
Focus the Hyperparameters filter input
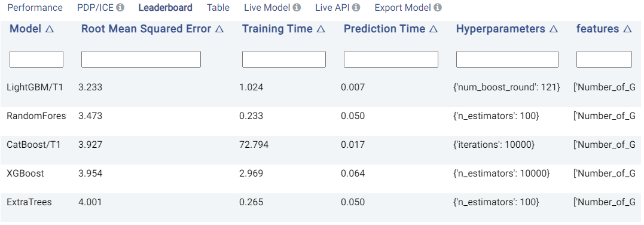coord(507,59)
